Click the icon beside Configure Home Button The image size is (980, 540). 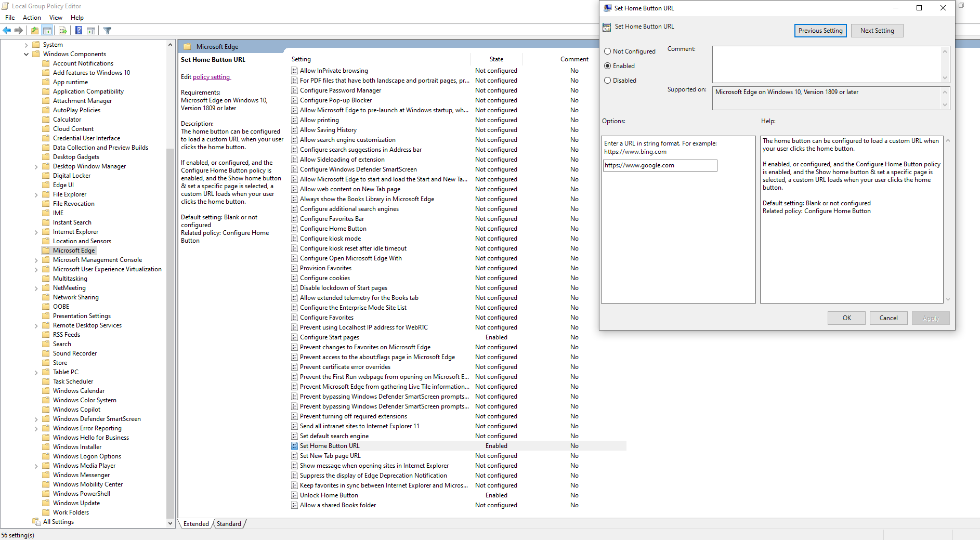pos(295,229)
